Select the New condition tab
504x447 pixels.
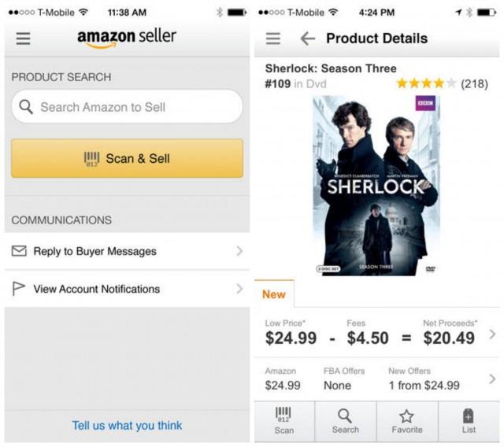point(274,294)
